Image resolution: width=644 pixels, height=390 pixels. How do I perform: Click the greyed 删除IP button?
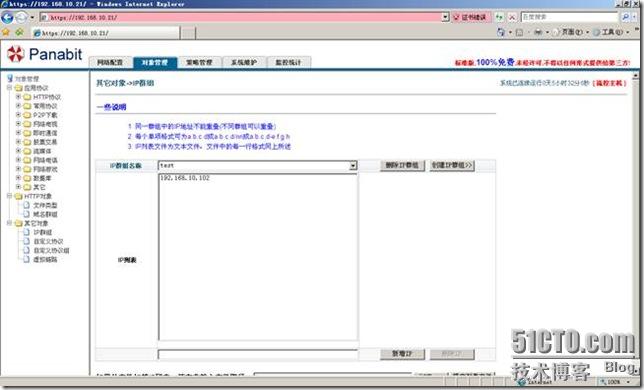click(452, 354)
